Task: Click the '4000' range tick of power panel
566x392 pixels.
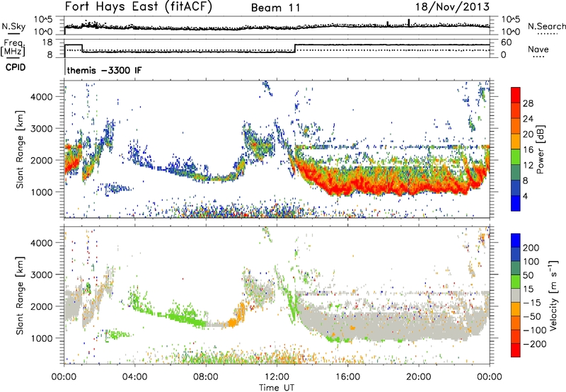Action: pyautogui.click(x=42, y=97)
